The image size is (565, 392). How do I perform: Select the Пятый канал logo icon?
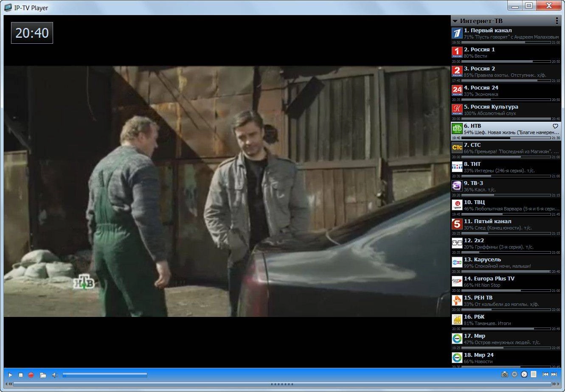457,224
